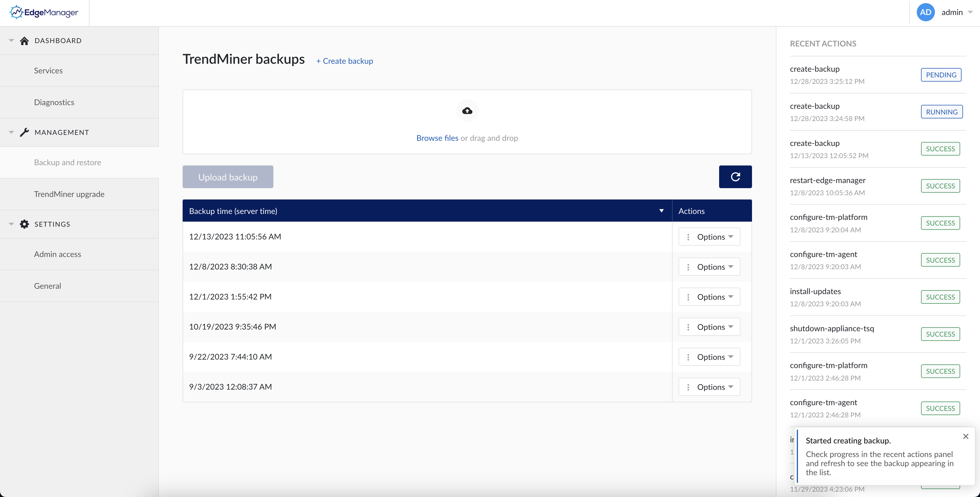Viewport: 980px width, 497px height.
Task: Click the Create backup link
Action: pos(344,61)
